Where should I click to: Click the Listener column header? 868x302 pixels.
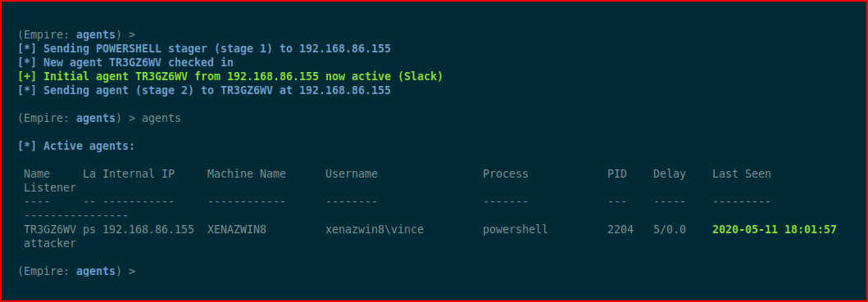pyautogui.click(x=50, y=187)
